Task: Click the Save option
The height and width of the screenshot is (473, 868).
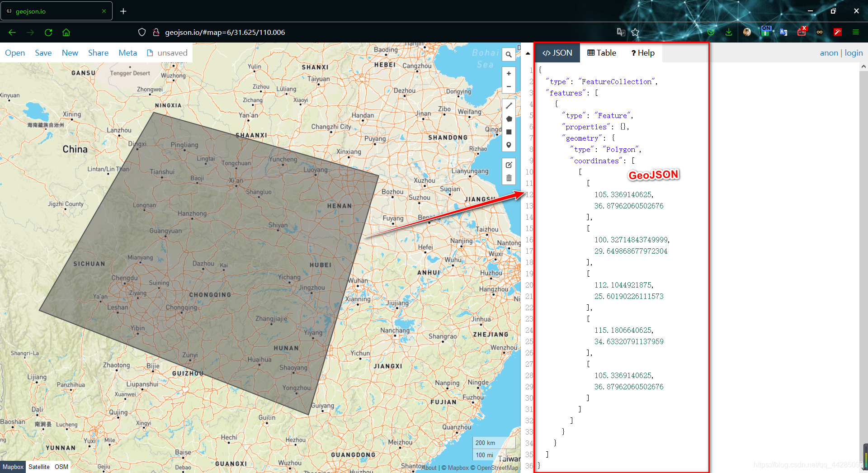Action: pos(43,53)
